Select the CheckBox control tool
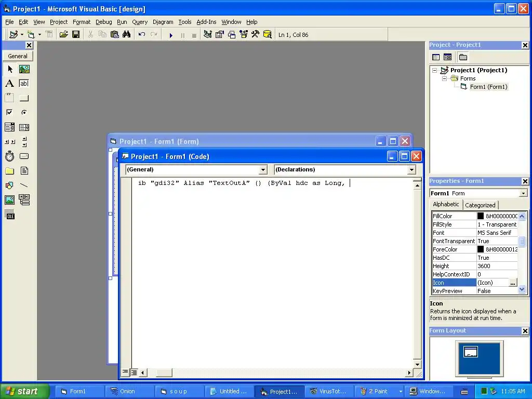This screenshot has width=532, height=399. pyautogui.click(x=9, y=112)
